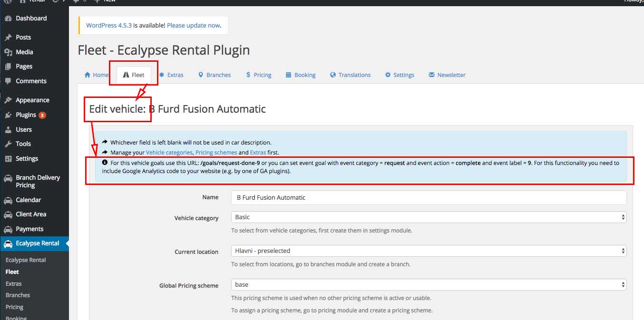Click the asterisk icon on Extras tab
The image size is (644, 320).
pyautogui.click(x=162, y=75)
